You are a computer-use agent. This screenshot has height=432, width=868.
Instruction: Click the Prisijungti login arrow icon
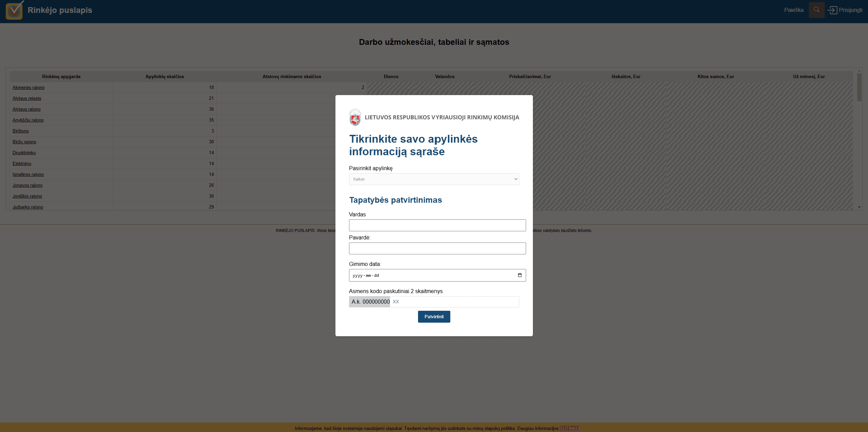click(x=832, y=10)
